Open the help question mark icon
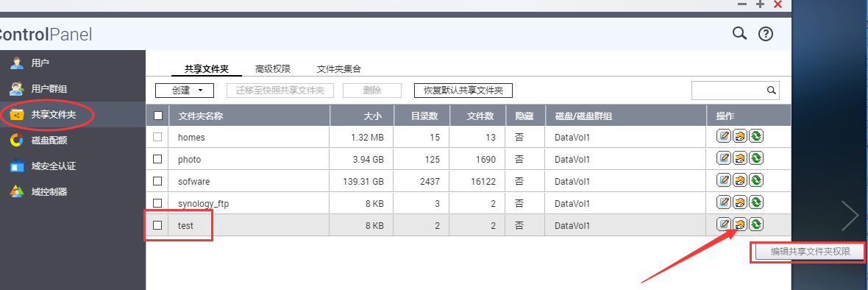The width and height of the screenshot is (868, 290). pyautogui.click(x=766, y=35)
